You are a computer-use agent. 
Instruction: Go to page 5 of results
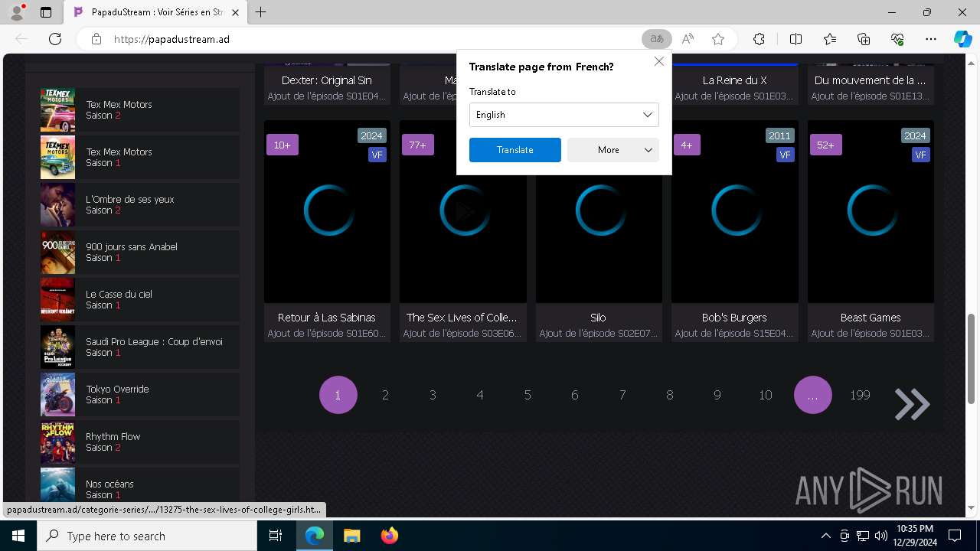[x=528, y=395]
